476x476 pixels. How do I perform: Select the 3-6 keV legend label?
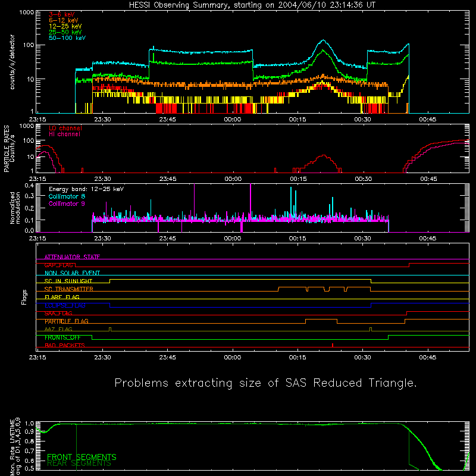[62, 14]
